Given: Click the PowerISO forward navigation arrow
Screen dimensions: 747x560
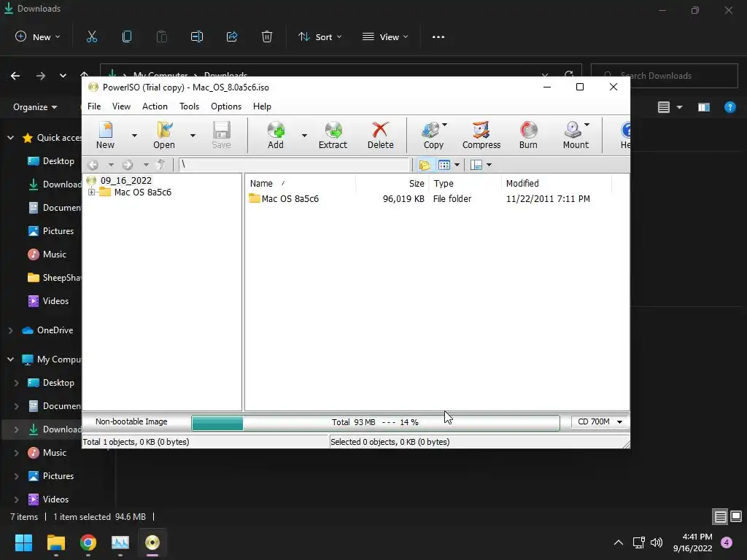Looking at the screenshot, I should click(x=127, y=165).
